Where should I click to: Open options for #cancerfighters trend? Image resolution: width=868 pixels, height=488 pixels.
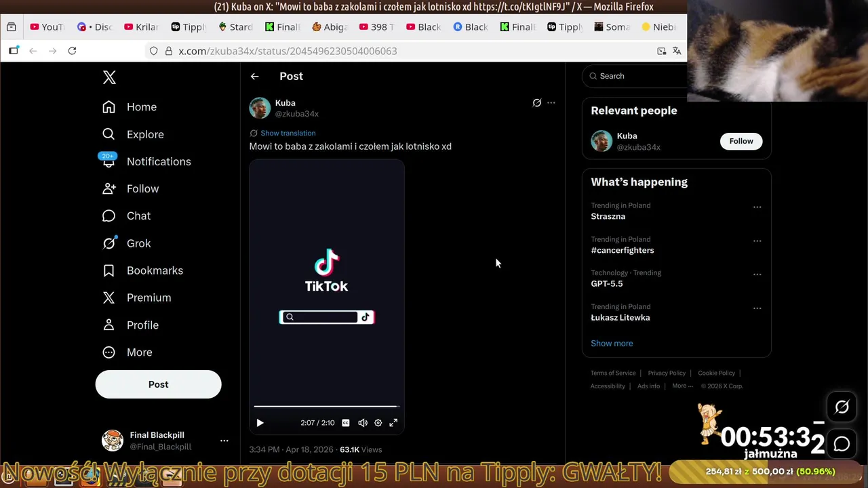(757, 241)
